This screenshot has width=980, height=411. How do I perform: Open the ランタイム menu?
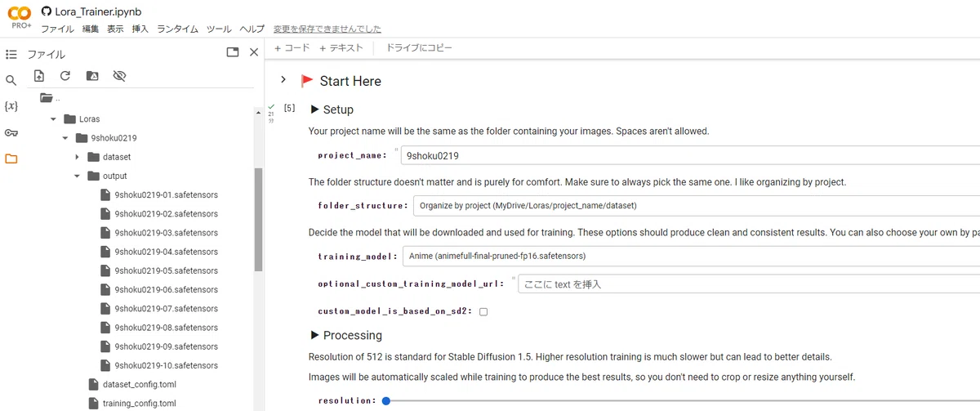pos(177,29)
